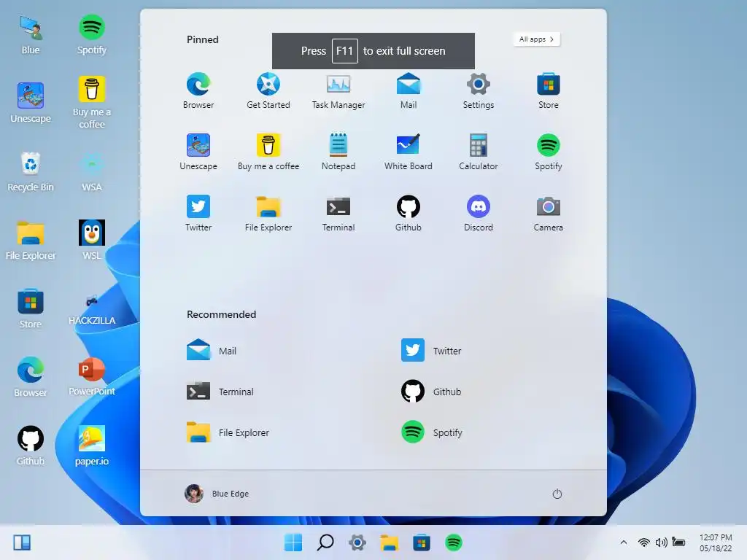Open recommended Twitter item

(x=430, y=351)
